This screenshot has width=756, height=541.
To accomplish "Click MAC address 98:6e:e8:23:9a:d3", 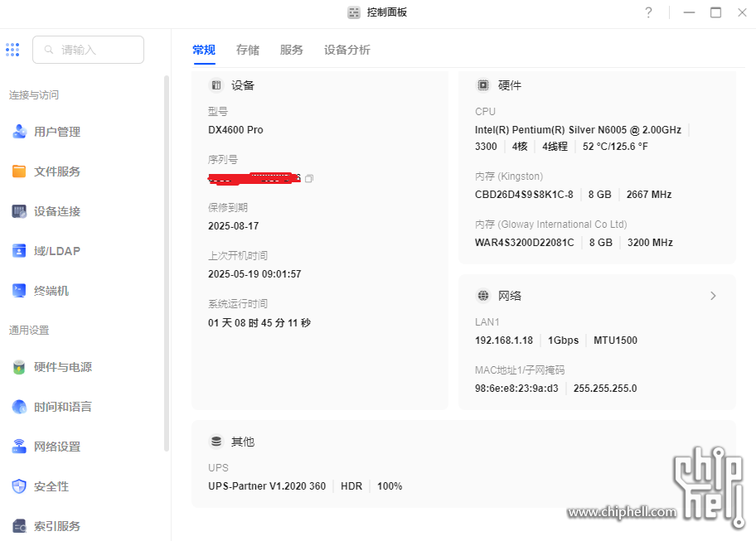I will pos(516,389).
